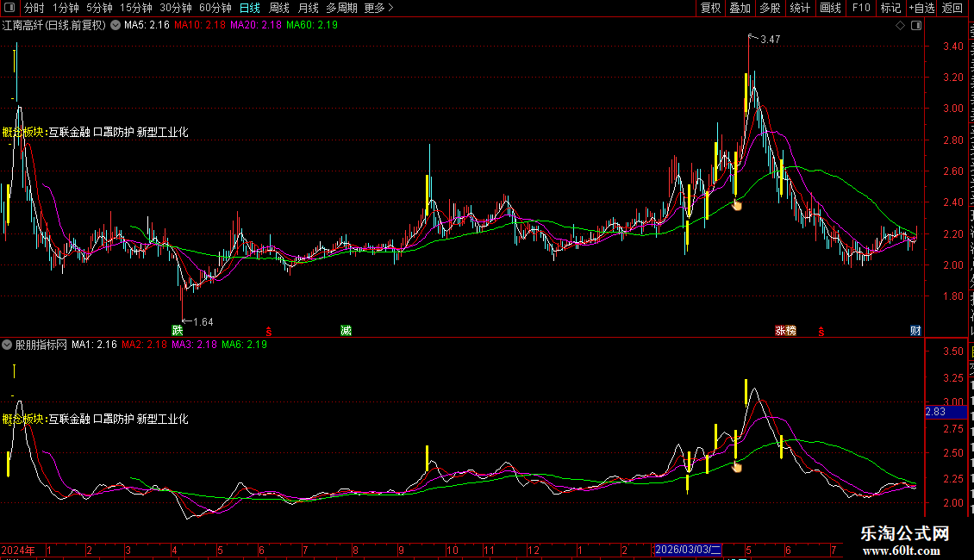Switch to the 15分钟 period
This screenshot has width=974, height=560.
click(136, 8)
